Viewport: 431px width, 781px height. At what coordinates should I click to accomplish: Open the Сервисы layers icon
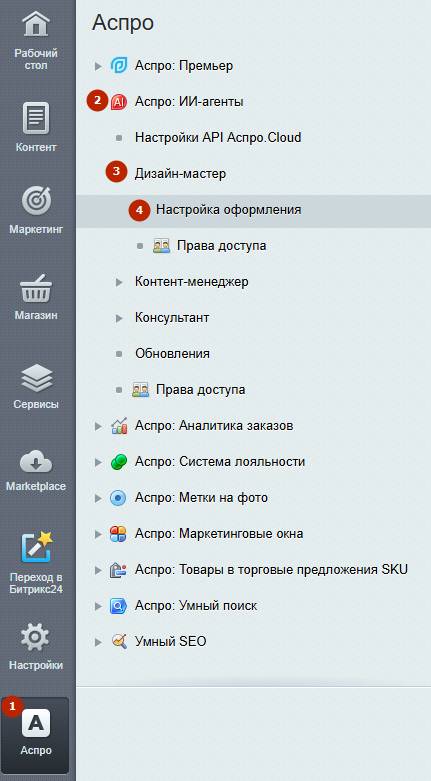36,378
